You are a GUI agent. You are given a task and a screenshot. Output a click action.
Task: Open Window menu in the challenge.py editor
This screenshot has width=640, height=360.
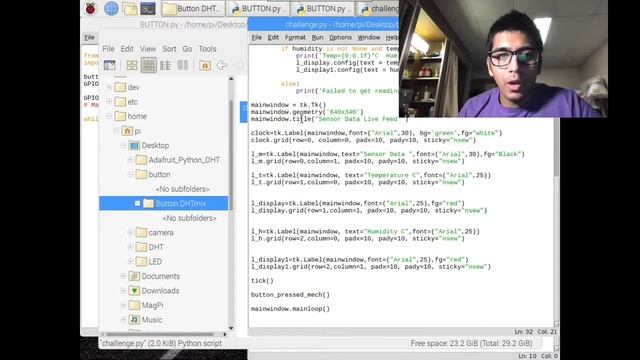pyautogui.click(x=369, y=37)
